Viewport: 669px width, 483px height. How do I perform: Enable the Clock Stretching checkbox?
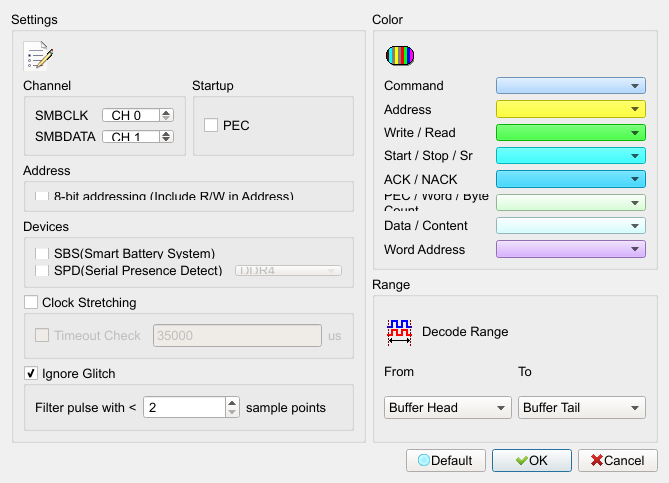[x=31, y=302]
